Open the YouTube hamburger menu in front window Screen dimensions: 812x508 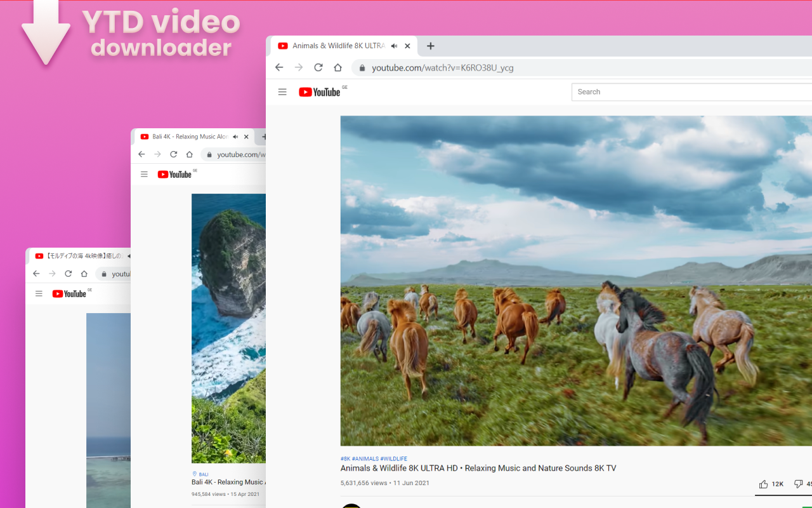(x=282, y=92)
